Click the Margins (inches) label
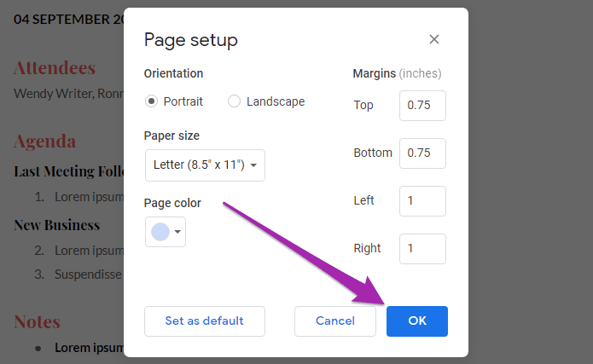 coord(397,73)
